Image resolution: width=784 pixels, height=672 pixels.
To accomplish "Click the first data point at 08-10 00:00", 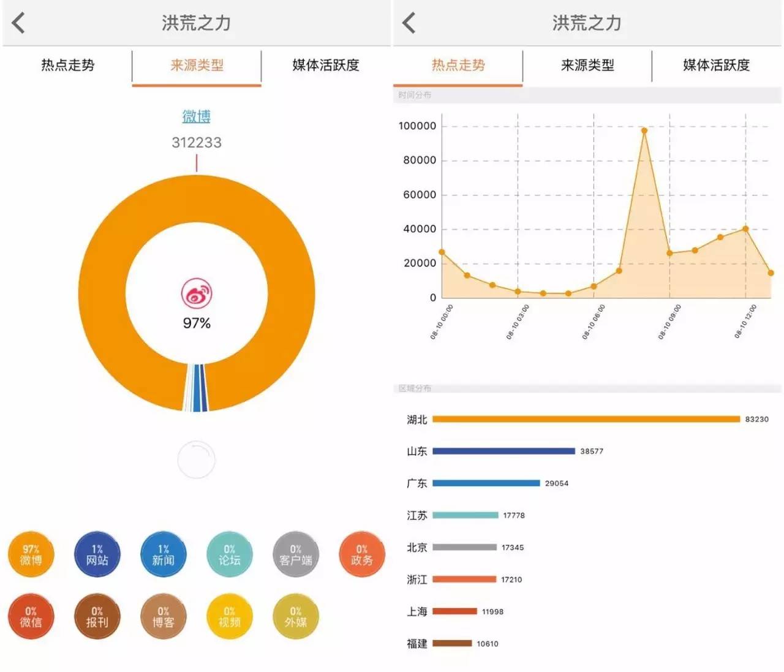I will click(442, 252).
